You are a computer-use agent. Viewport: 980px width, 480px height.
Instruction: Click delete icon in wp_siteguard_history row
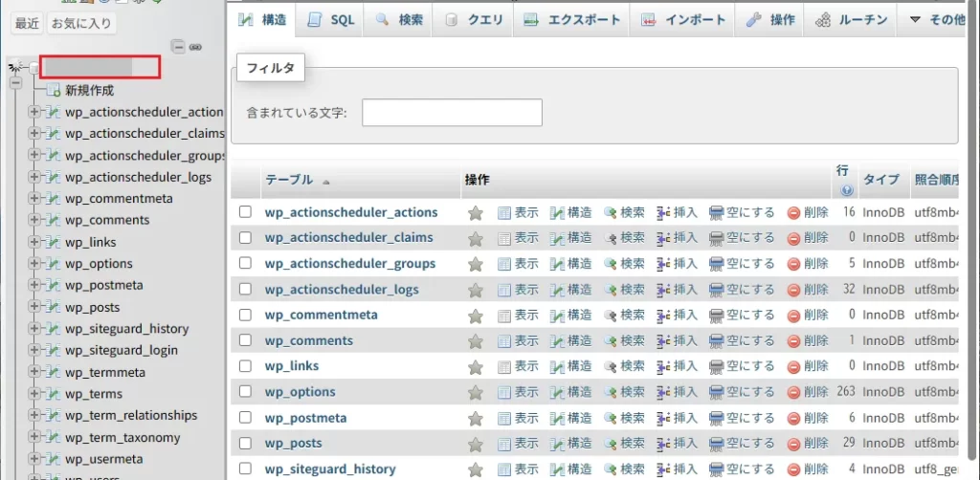(793, 469)
